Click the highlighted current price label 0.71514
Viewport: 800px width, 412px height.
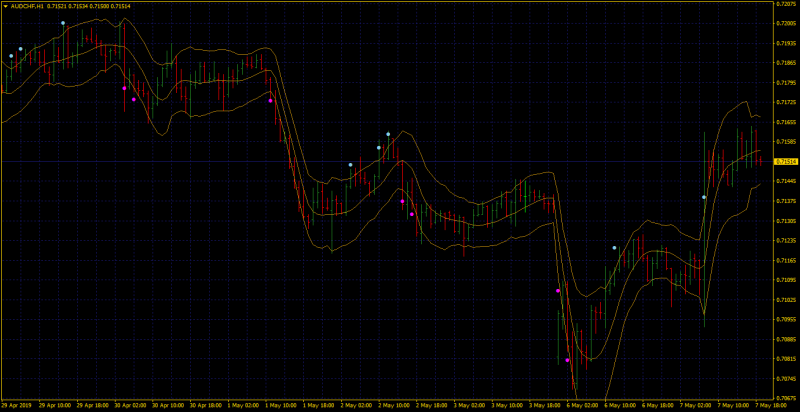785,162
